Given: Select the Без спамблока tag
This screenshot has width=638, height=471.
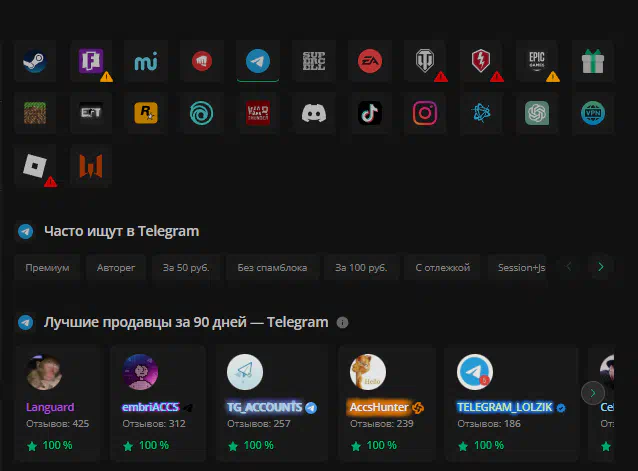Looking at the screenshot, I should click(x=272, y=268).
